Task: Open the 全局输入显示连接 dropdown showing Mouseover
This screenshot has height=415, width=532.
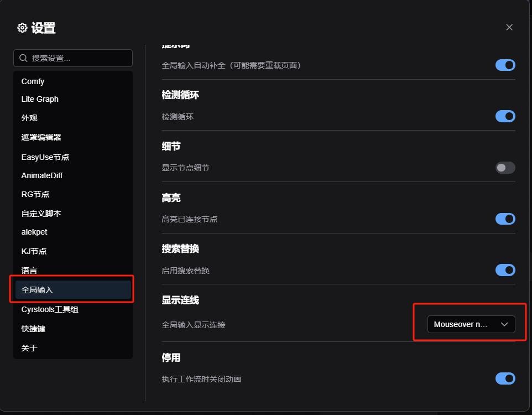Action: (x=471, y=324)
